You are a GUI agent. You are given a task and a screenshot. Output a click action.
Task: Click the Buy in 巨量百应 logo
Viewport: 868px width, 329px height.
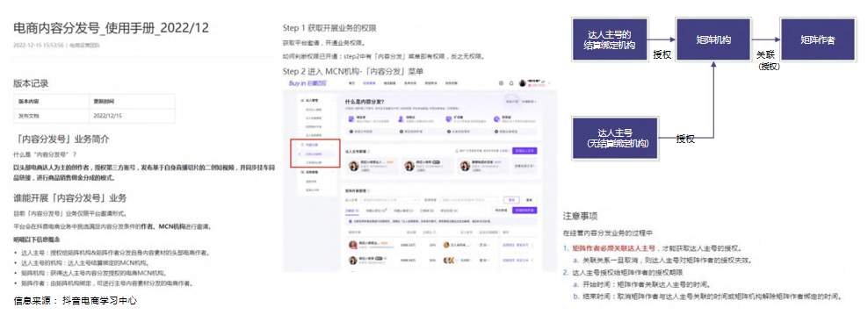[307, 83]
